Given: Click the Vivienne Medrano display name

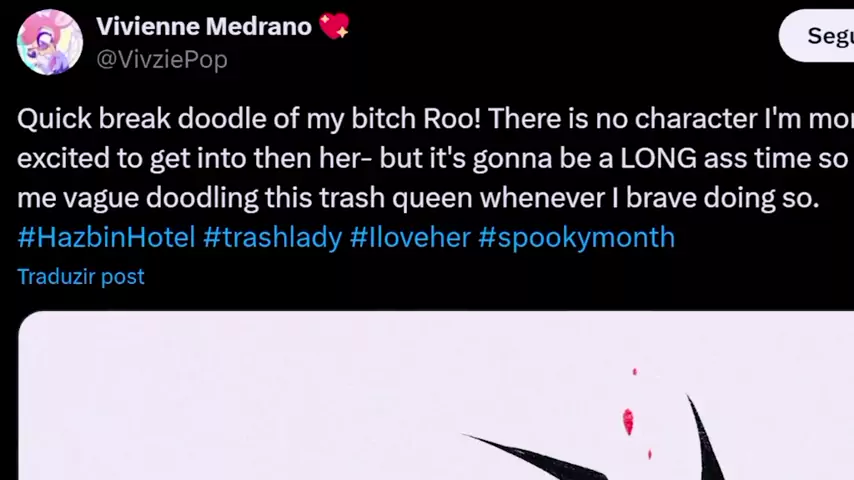Looking at the screenshot, I should tap(204, 27).
